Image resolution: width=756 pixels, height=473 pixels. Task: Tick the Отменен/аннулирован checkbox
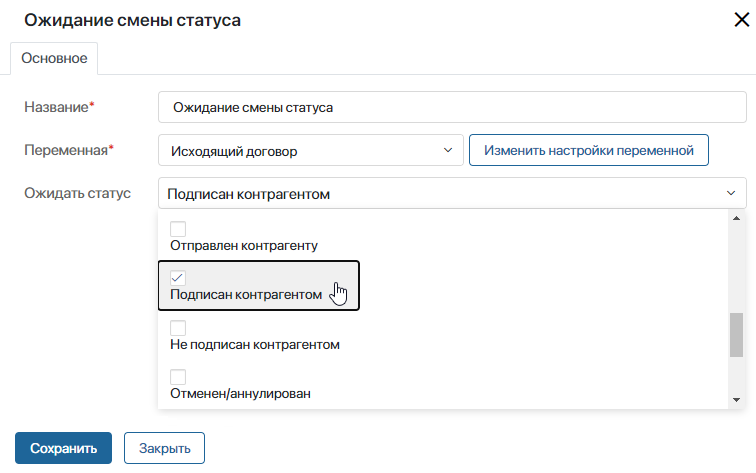coord(178,377)
